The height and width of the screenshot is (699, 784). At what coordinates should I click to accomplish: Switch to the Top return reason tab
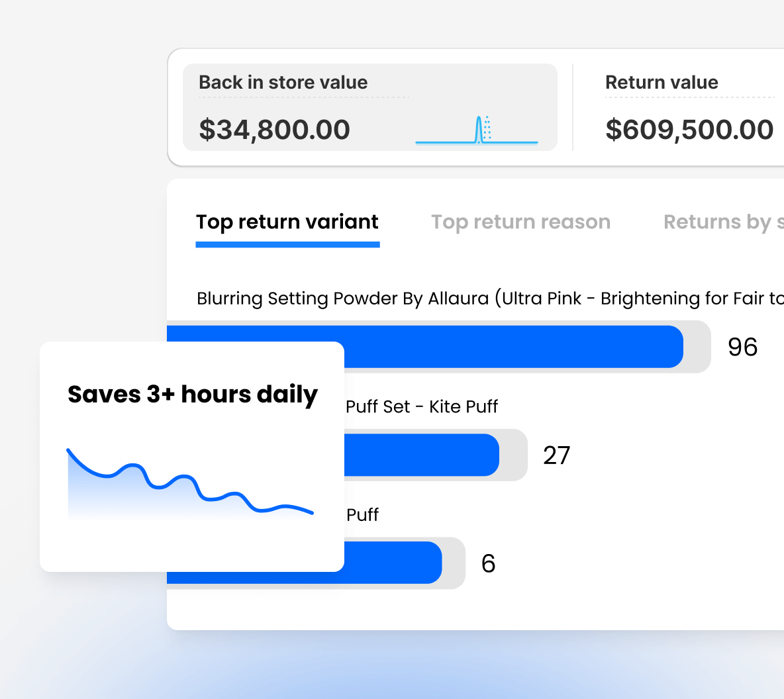(x=520, y=222)
